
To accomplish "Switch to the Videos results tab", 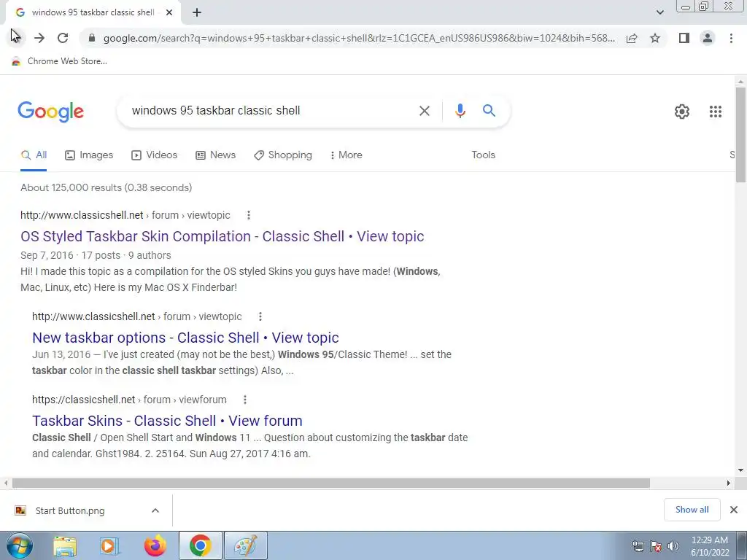I will tap(155, 155).
